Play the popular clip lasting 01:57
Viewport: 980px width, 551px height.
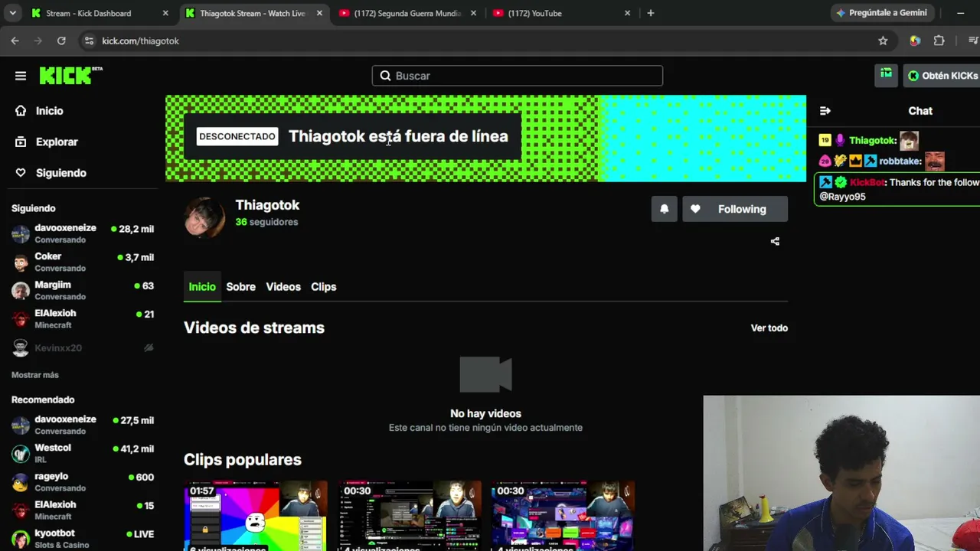click(256, 516)
